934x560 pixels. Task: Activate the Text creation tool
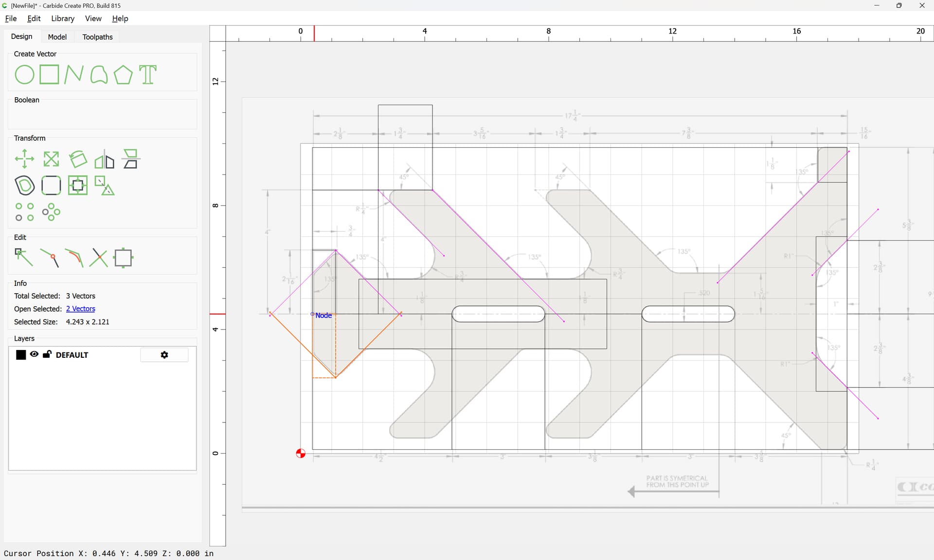pyautogui.click(x=148, y=75)
